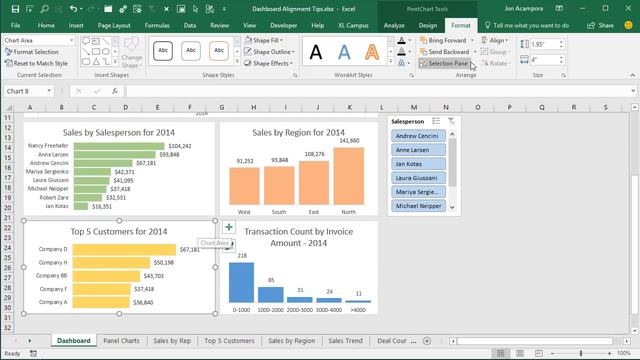This screenshot has width=640, height=360.
Task: Switch to Page Layout view in status bar
Action: (x=520, y=353)
